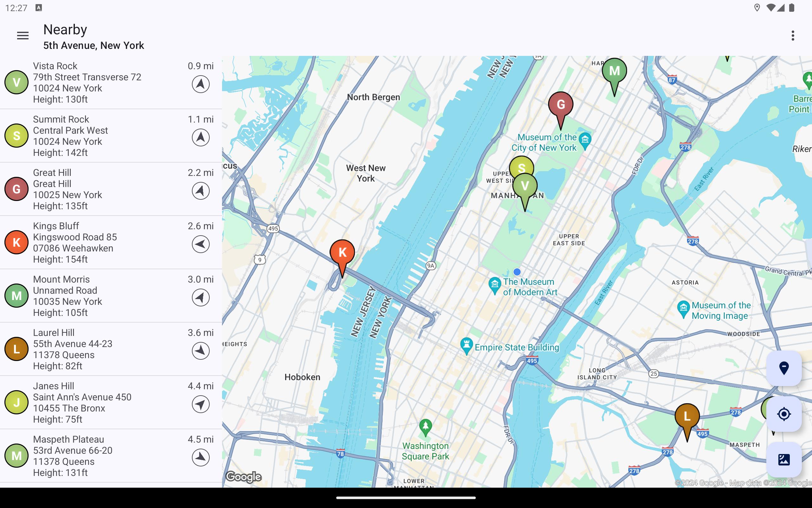The height and width of the screenshot is (508, 812).
Task: Click the blue current location dot
Action: pos(517,272)
